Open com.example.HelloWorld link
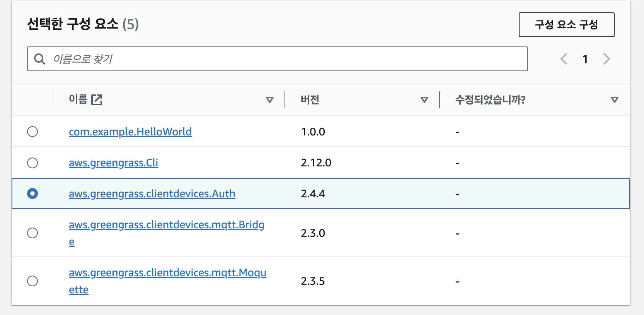The width and height of the screenshot is (644, 315). 130,132
